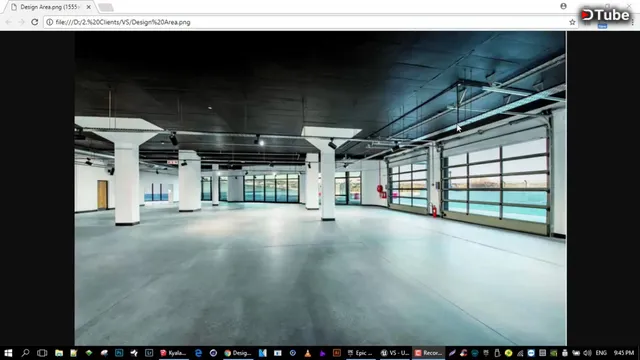This screenshot has height=360, width=640.
Task: Close the Design Area.png tab
Action: [x=89, y=7]
